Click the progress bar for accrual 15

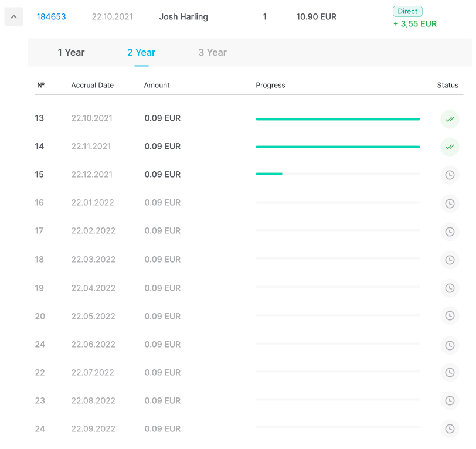pos(338,174)
